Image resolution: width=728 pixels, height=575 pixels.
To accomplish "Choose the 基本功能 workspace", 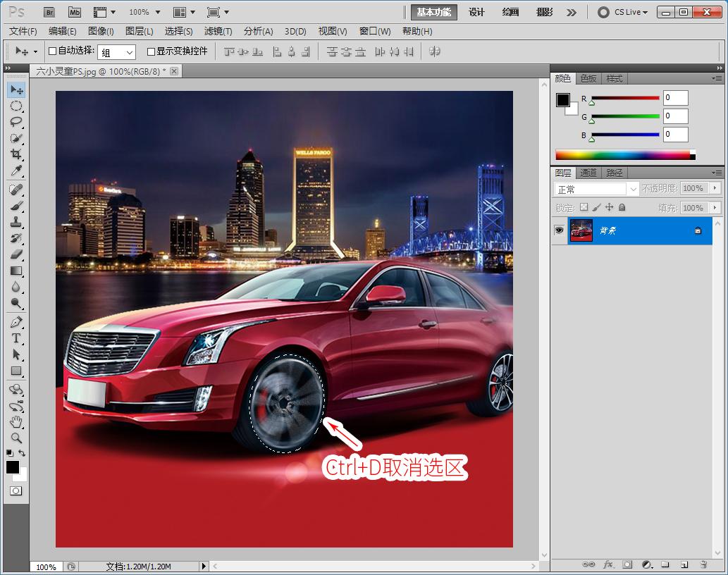I will [x=433, y=12].
